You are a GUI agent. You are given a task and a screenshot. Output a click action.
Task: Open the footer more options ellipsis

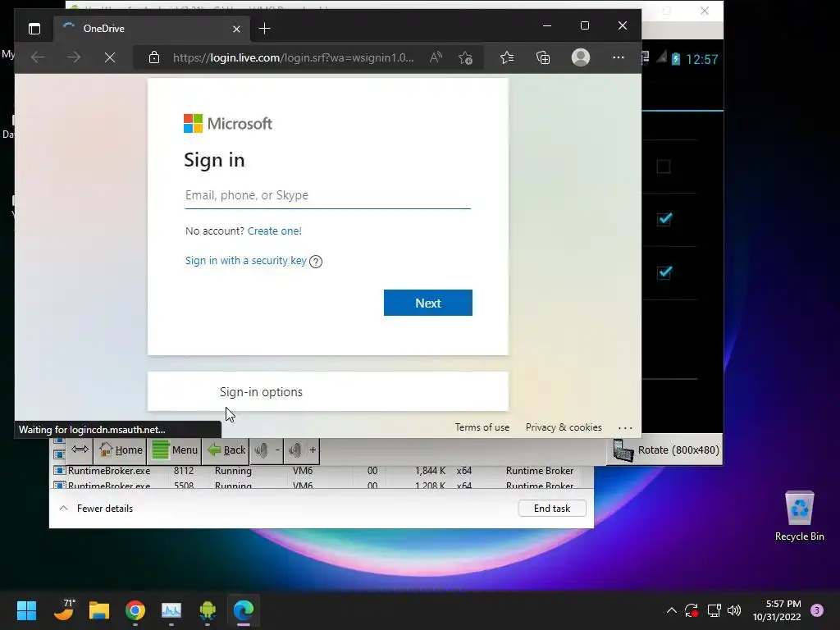point(625,427)
